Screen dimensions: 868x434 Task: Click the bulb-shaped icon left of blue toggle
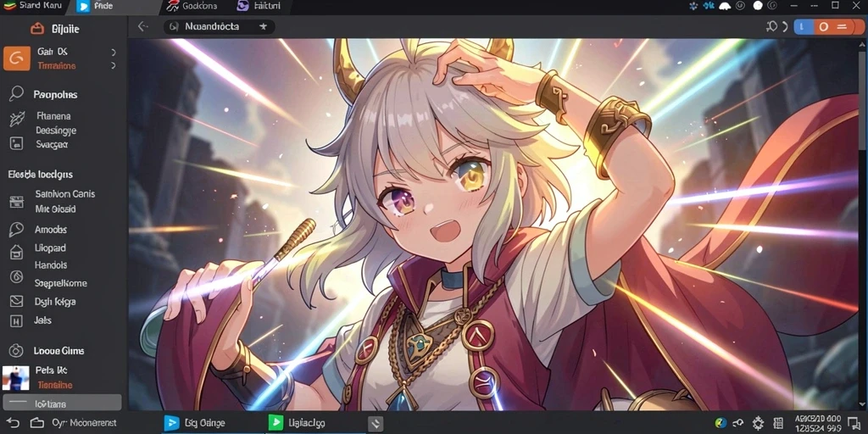(x=771, y=26)
